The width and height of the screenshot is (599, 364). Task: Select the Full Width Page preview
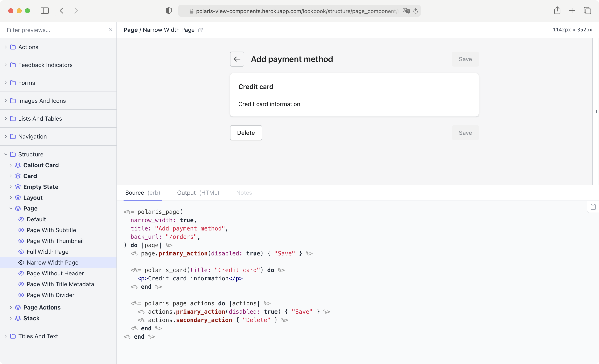(47, 252)
